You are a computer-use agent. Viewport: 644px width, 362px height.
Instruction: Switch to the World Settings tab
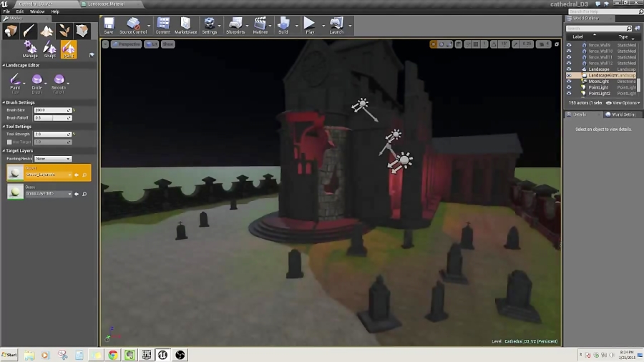tap(620, 114)
